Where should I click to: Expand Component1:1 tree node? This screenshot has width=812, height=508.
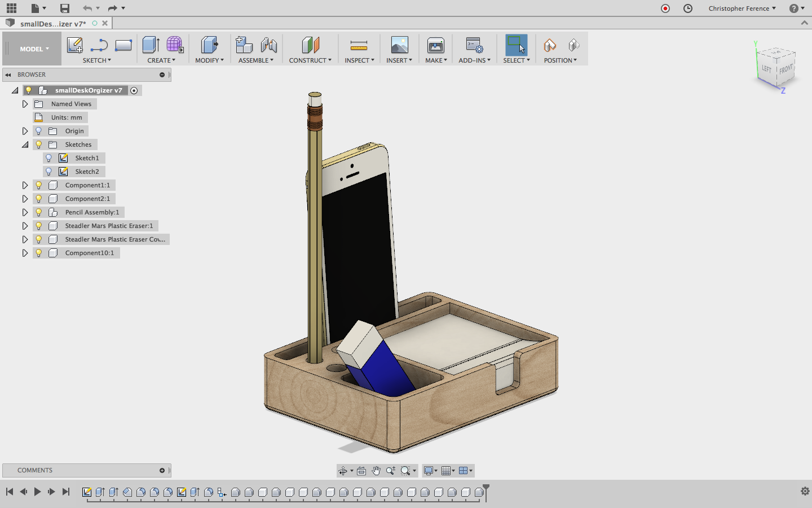click(25, 185)
